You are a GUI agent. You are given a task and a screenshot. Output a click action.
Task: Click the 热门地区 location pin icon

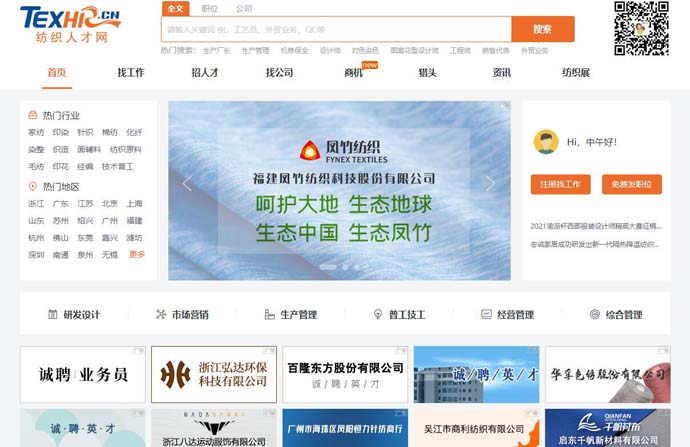[33, 187]
